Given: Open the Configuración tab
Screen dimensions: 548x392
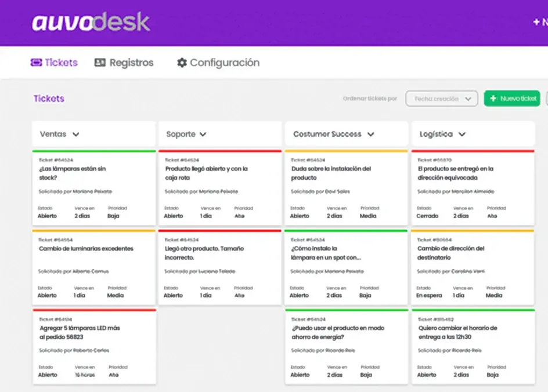Looking at the screenshot, I should [x=218, y=63].
